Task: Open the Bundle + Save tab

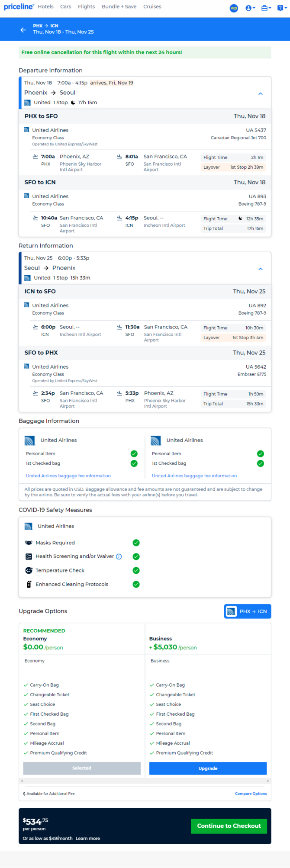Action: (x=119, y=6)
